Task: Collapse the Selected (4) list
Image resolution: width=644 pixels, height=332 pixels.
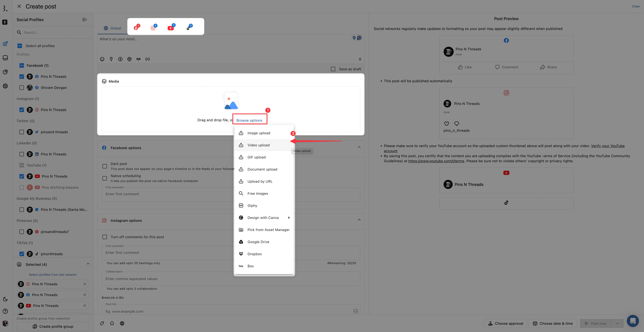Action: click(88, 264)
